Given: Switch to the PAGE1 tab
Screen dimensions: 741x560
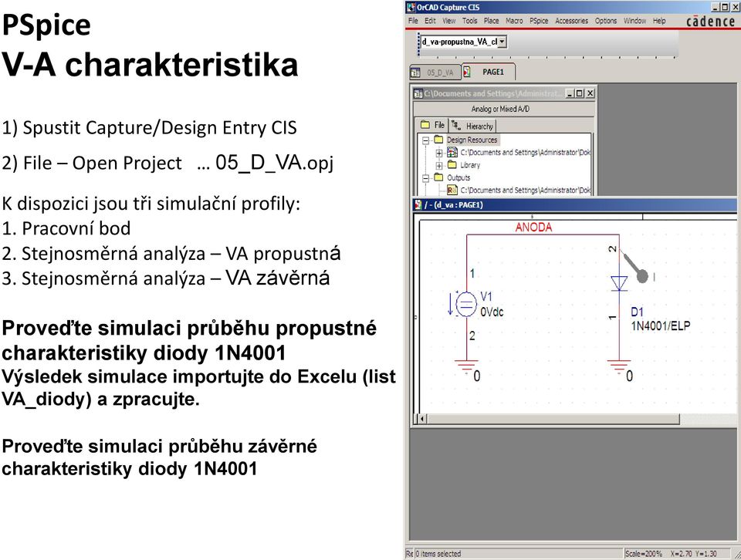Looking at the screenshot, I should 488,72.
